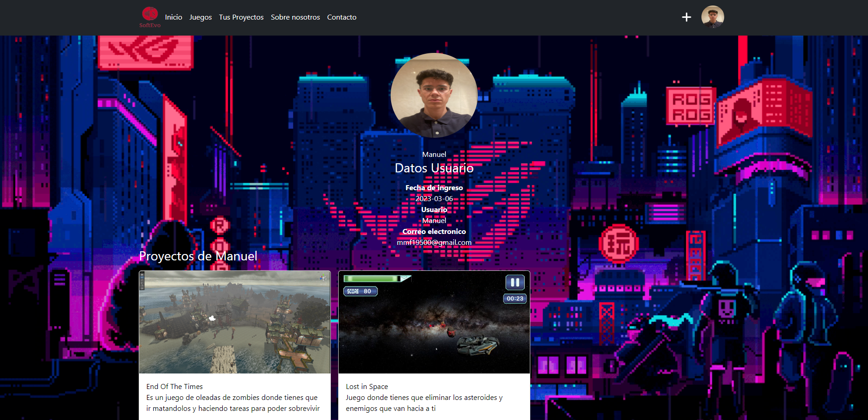Click the Proyectos de Manuel heading
The image size is (868, 420).
[198, 256]
